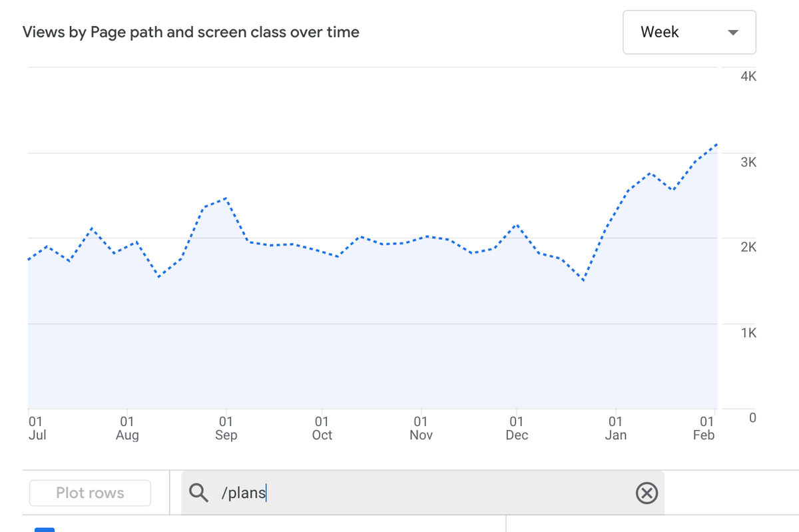The height and width of the screenshot is (532, 799).
Task: Click the 1K y-axis label
Action: pyautogui.click(x=748, y=332)
